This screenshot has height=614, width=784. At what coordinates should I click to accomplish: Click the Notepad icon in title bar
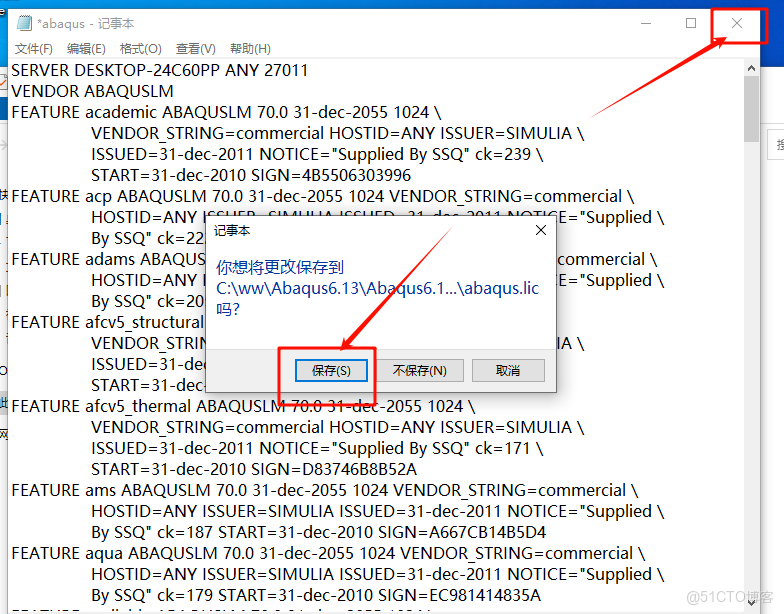24,23
